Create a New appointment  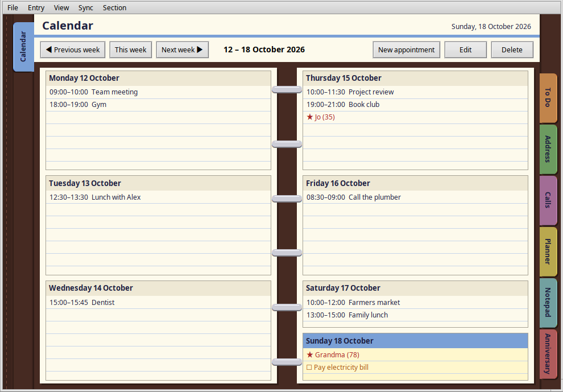(x=407, y=49)
